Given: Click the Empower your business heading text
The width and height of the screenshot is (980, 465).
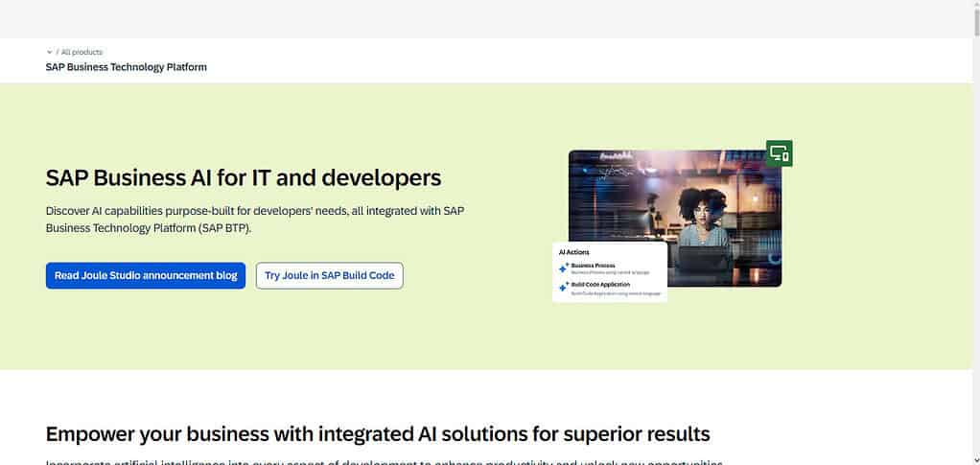Looking at the screenshot, I should point(378,433).
